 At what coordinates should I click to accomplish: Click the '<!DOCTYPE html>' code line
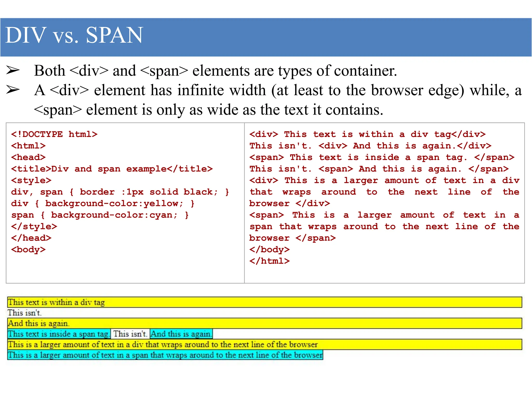[x=54, y=134]
